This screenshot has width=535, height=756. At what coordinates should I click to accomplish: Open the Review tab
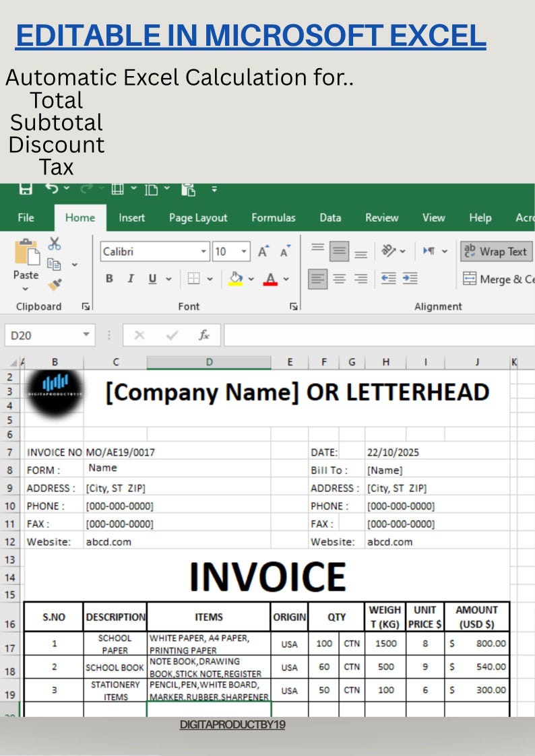pos(381,218)
